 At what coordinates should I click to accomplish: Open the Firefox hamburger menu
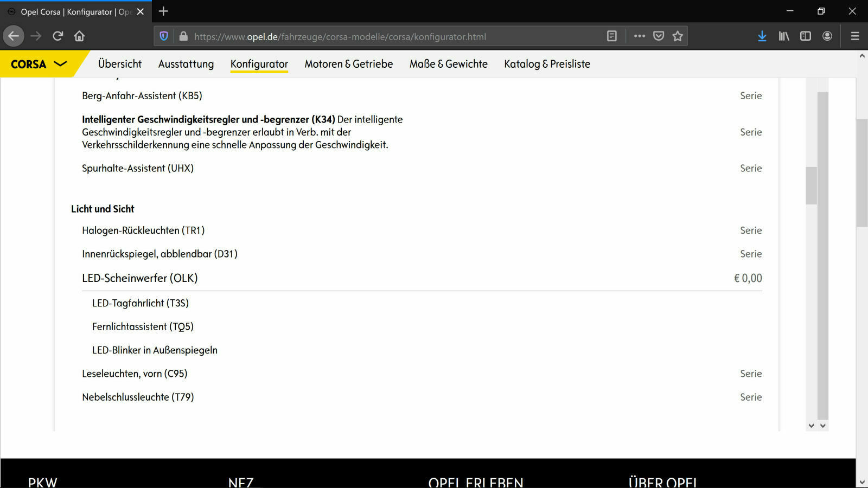coord(855,36)
